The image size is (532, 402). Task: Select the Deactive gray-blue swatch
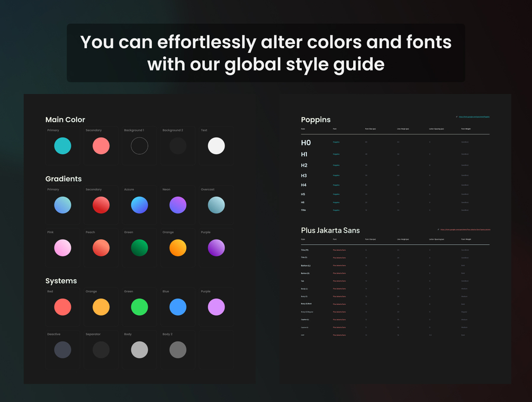pos(63,350)
